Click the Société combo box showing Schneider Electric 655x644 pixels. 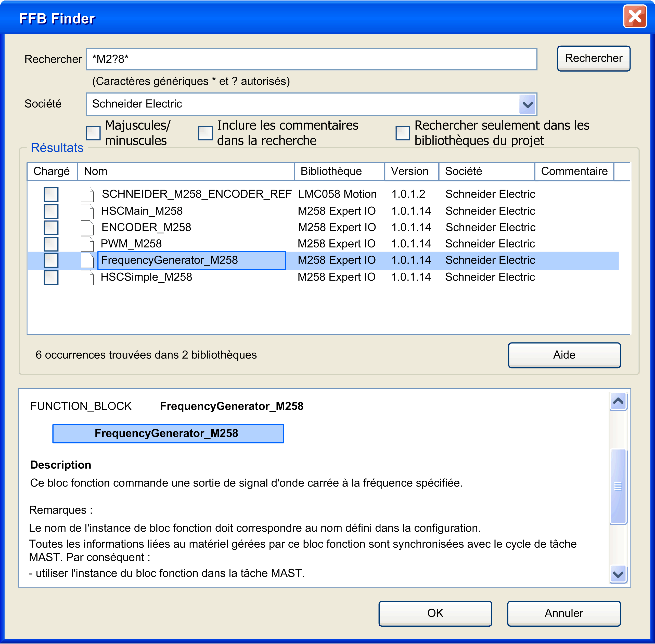point(312,104)
